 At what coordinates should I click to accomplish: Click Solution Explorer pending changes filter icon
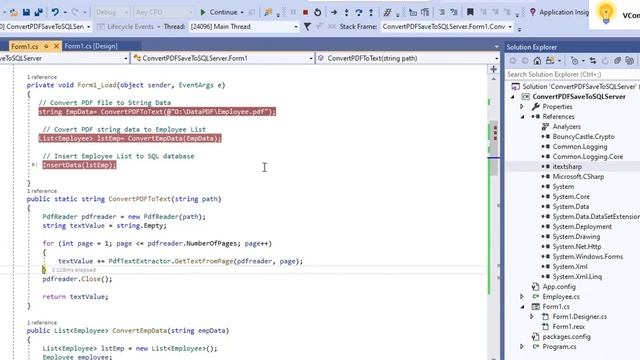(x=575, y=61)
